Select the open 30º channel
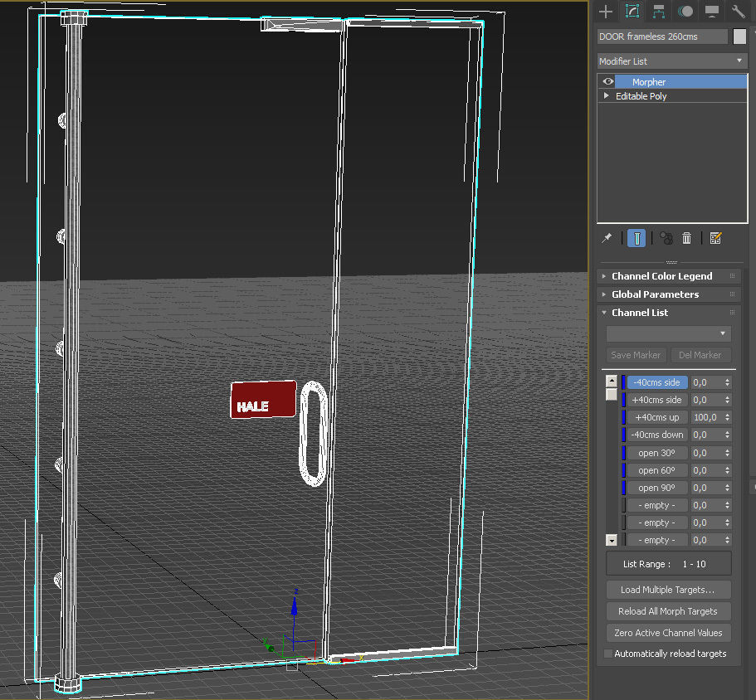Image resolution: width=756 pixels, height=700 pixels. [x=656, y=453]
